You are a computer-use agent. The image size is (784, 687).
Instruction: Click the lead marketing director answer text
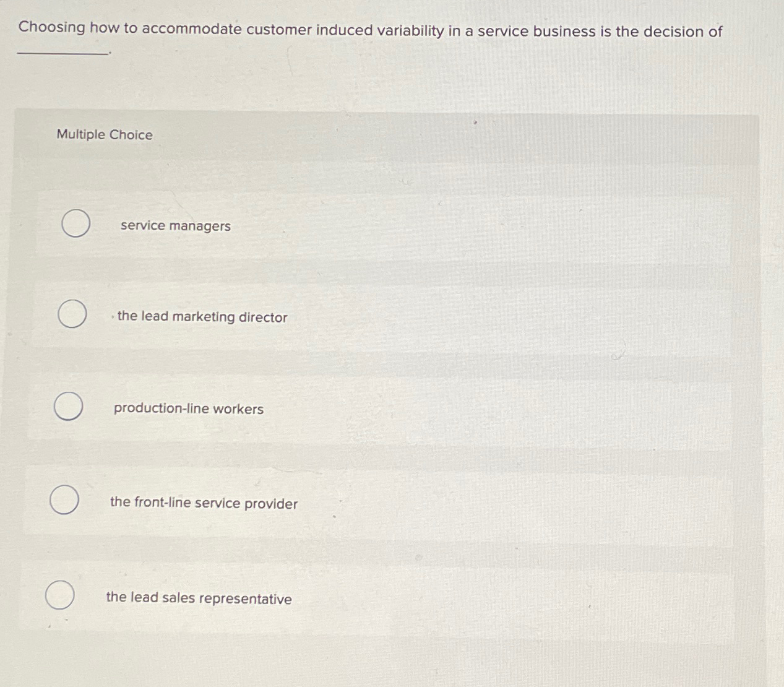[x=202, y=318]
